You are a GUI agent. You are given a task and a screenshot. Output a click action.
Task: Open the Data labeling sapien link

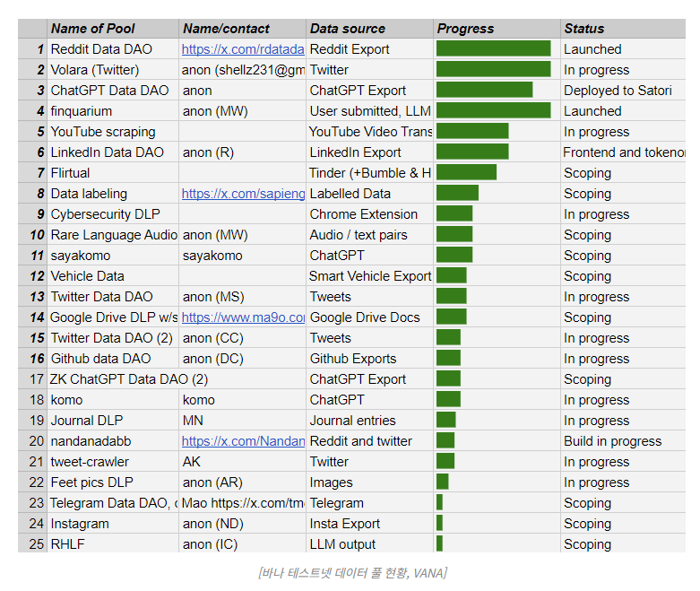point(243,194)
